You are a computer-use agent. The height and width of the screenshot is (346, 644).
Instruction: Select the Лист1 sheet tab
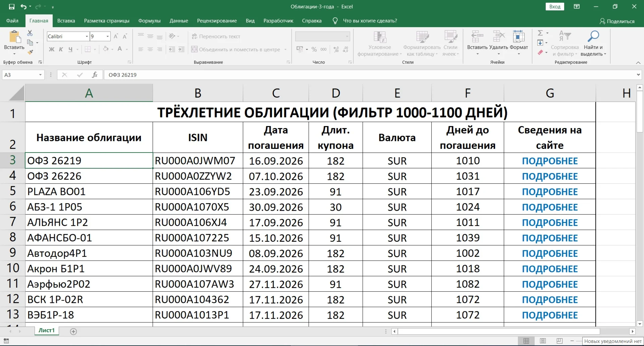pyautogui.click(x=46, y=330)
